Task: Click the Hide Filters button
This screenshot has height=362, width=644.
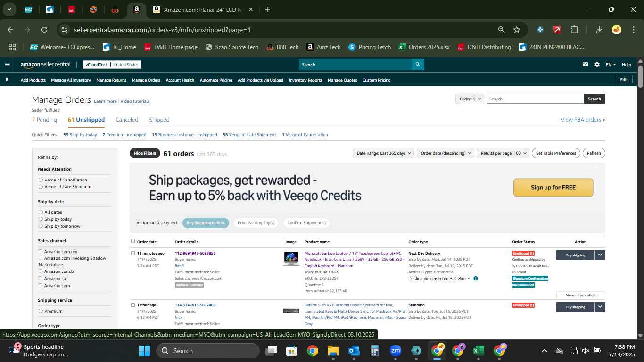Action: tap(145, 153)
